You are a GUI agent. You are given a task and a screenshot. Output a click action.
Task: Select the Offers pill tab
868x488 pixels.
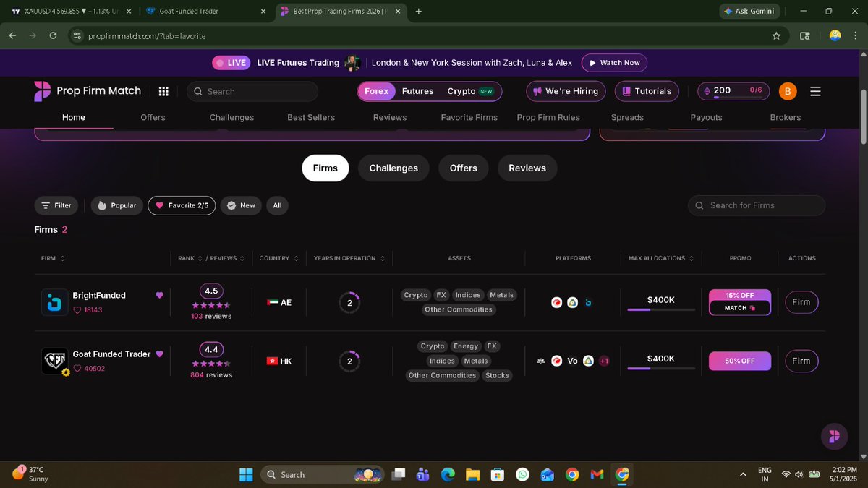[464, 168]
